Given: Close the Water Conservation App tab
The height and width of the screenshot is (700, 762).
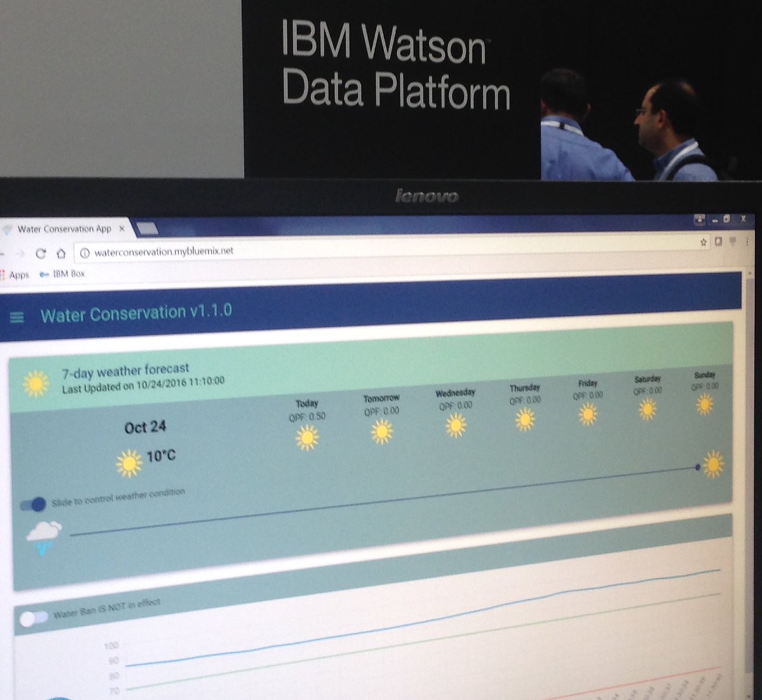Looking at the screenshot, I should pos(122,228).
